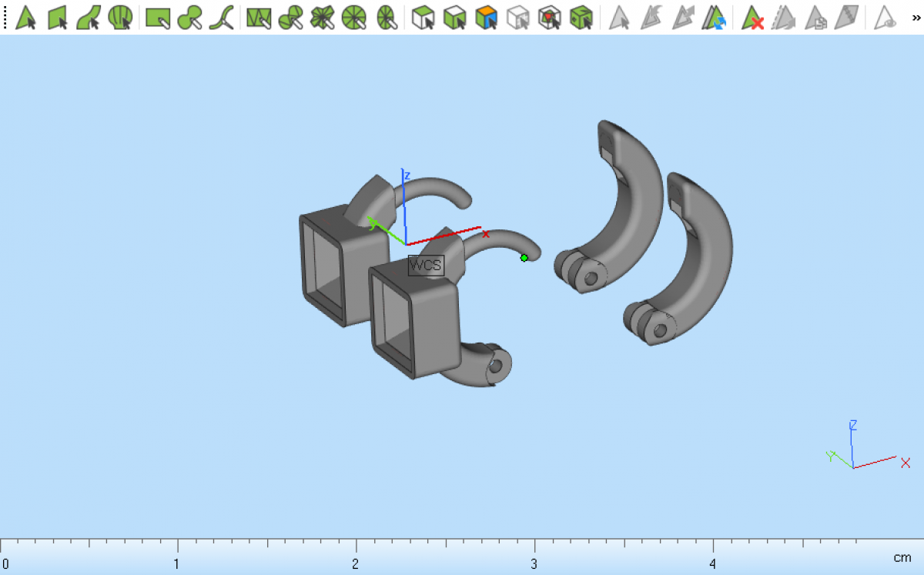Select the curve line marking tool
Viewport: 924px width, 575px height.
tap(221, 17)
